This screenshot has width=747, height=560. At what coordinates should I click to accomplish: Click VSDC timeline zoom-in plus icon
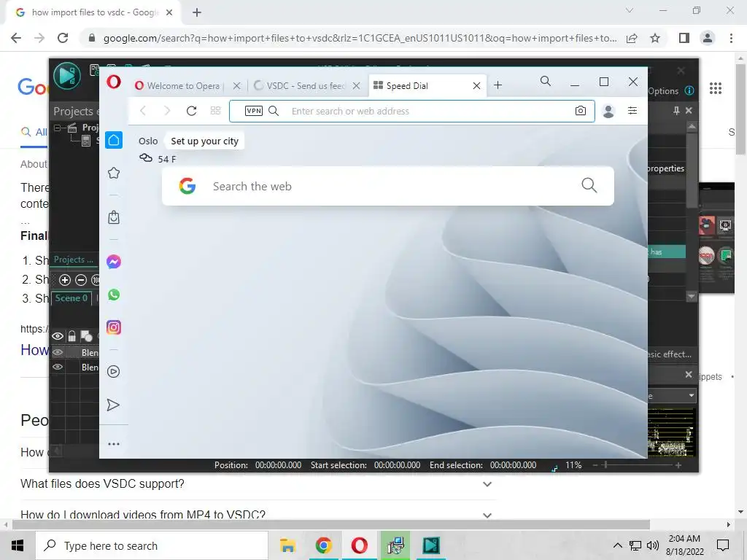pos(65,280)
